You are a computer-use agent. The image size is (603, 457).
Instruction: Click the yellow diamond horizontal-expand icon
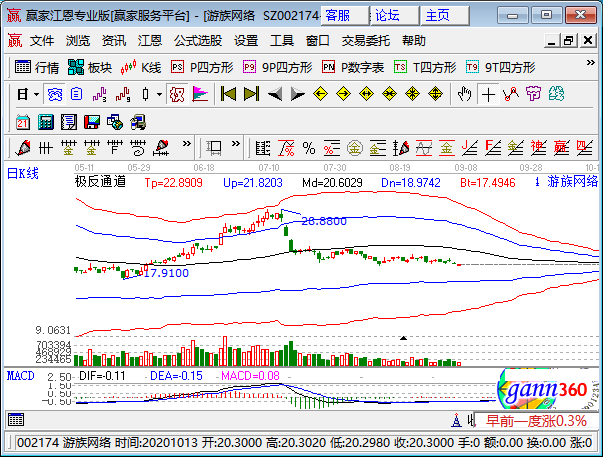pyautogui.click(x=366, y=94)
